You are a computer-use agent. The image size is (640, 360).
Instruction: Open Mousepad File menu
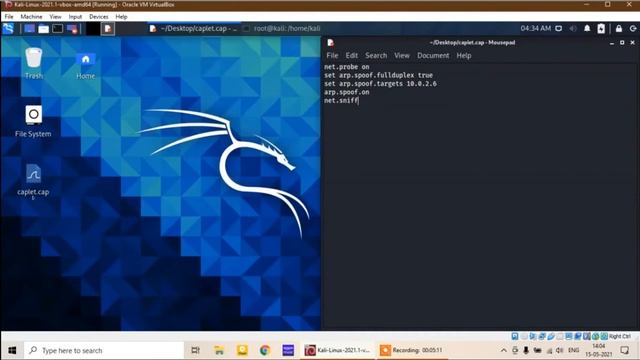(332, 56)
